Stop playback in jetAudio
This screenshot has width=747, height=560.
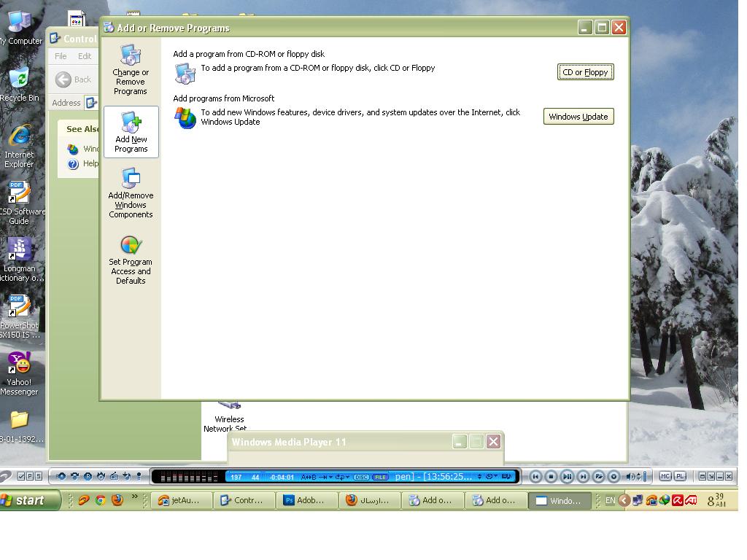551,476
